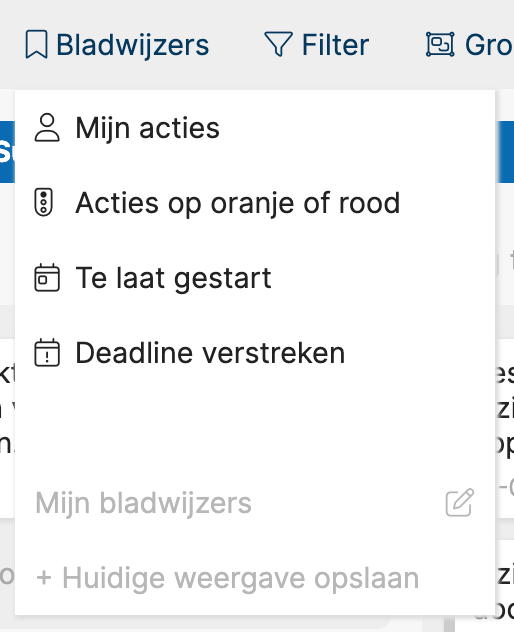Open the Bladwijzers menu label
Screen dimensions: 514x632
pos(132,45)
